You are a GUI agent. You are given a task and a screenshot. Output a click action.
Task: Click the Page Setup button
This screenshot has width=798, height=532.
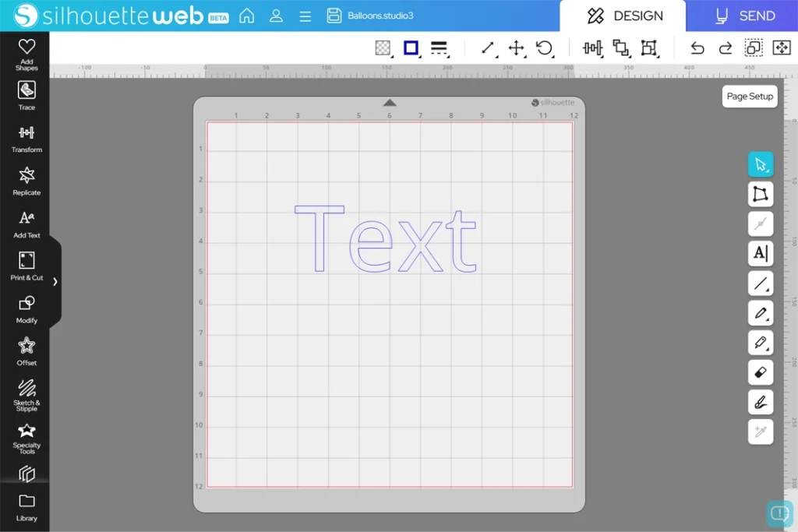click(750, 97)
